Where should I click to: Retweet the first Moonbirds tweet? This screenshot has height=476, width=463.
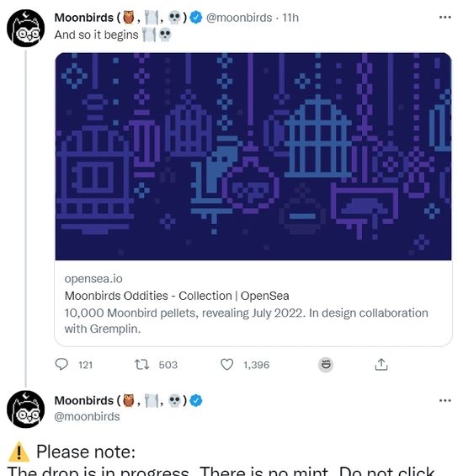pos(141,365)
